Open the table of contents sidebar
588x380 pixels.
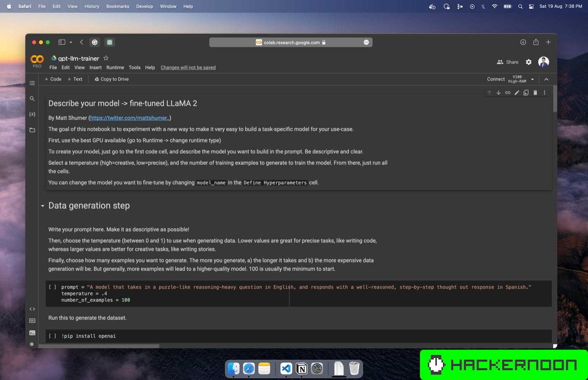coord(32,83)
